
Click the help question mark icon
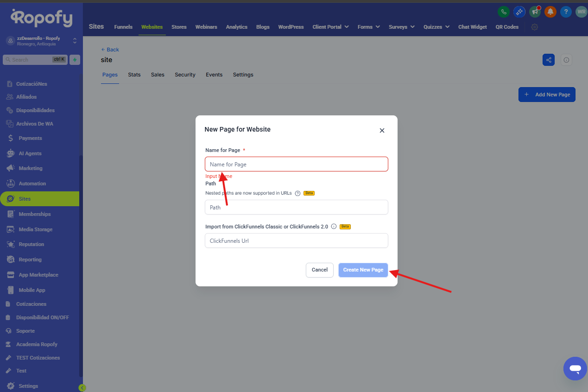[x=565, y=12]
